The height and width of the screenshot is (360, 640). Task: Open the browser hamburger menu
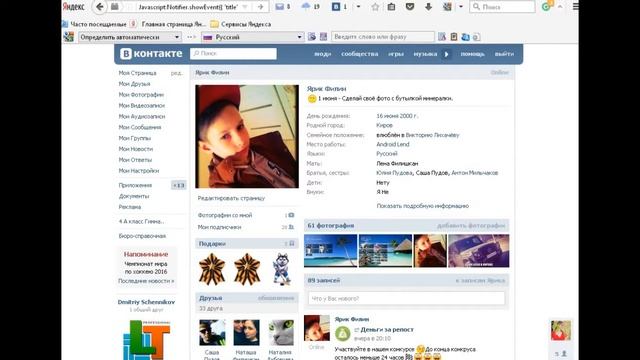(575, 7)
